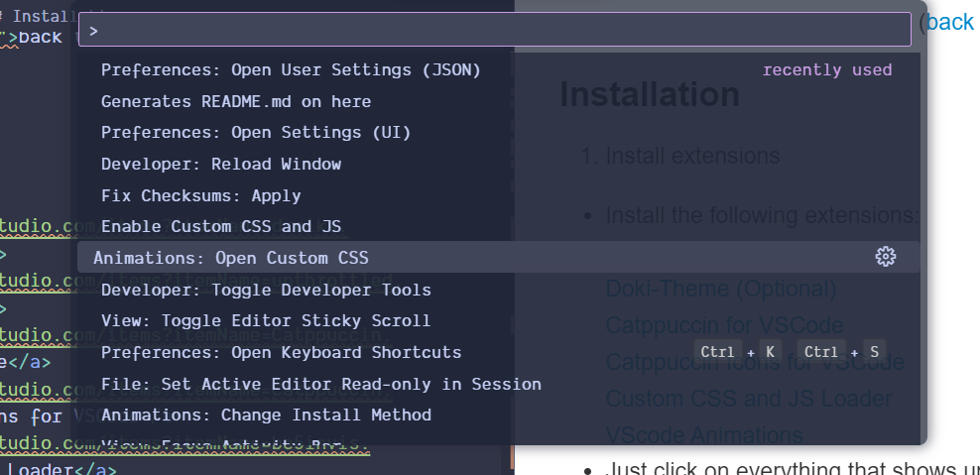Screen dimensions: 980x475
Task: Select File: Set Active Editor Read-only in Session
Action: coord(498,384)
